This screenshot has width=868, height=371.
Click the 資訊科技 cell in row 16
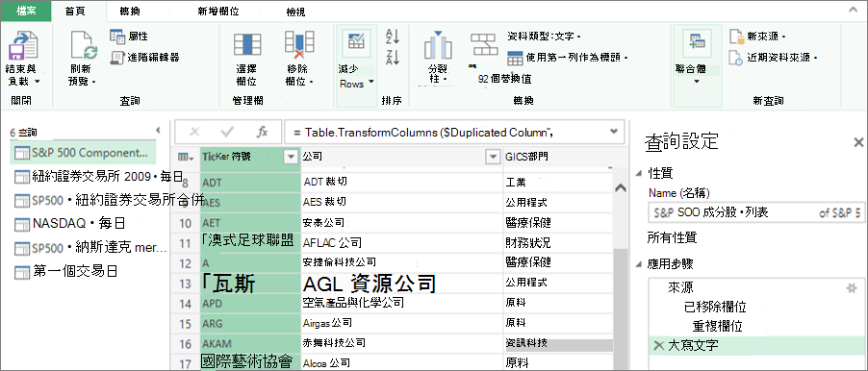[x=558, y=343]
